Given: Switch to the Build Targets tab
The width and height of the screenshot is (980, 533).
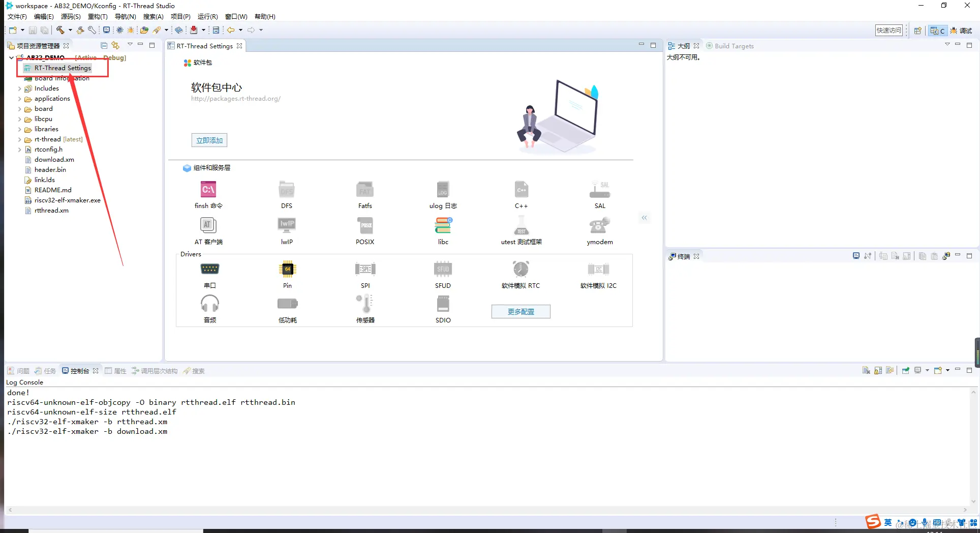Looking at the screenshot, I should click(730, 46).
